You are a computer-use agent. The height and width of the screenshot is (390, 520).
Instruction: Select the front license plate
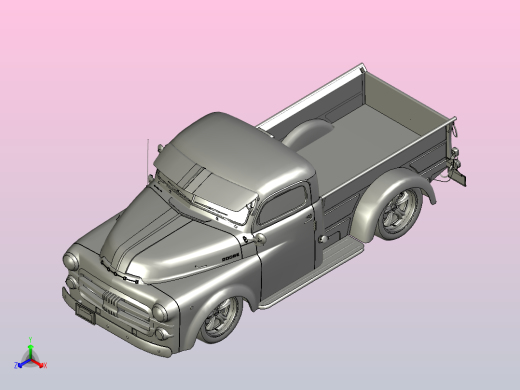coord(86,313)
